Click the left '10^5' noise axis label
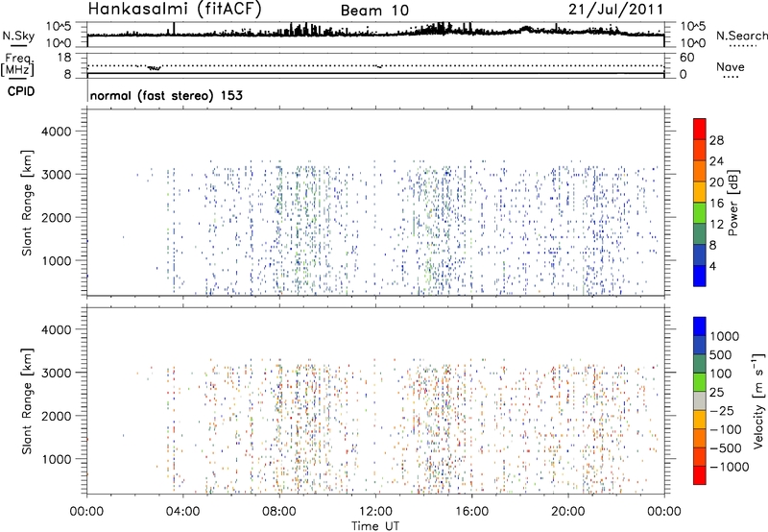Viewport: 768px width, 532px height. click(x=59, y=26)
